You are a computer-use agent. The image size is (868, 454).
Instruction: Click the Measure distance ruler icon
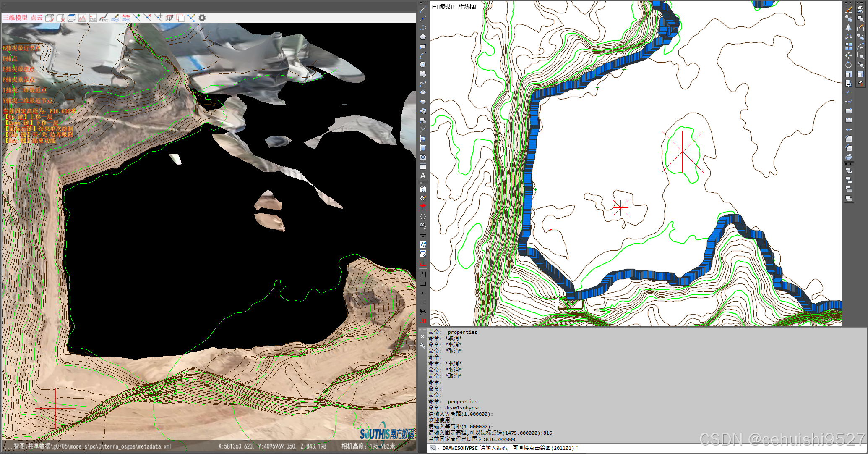point(860,27)
